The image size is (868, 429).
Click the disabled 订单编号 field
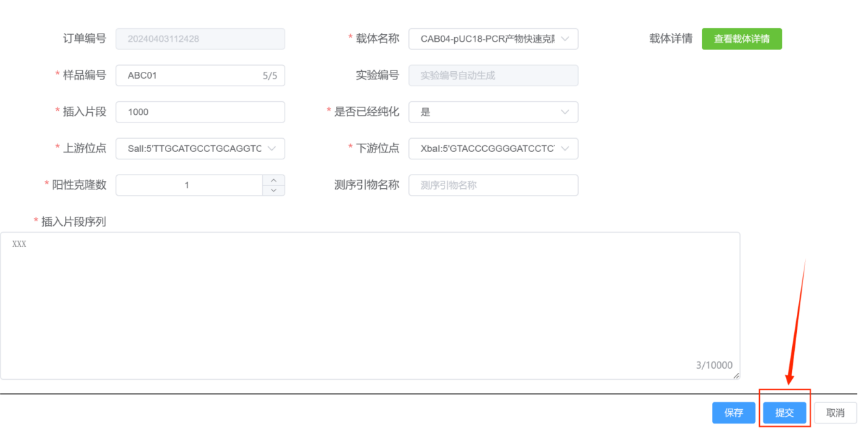coord(200,39)
